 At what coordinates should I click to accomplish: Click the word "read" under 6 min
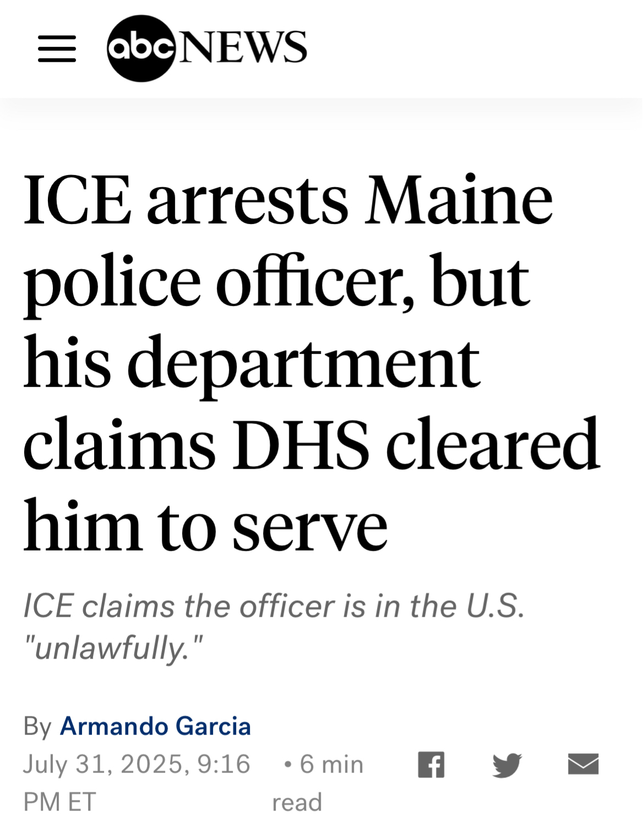coord(297,802)
